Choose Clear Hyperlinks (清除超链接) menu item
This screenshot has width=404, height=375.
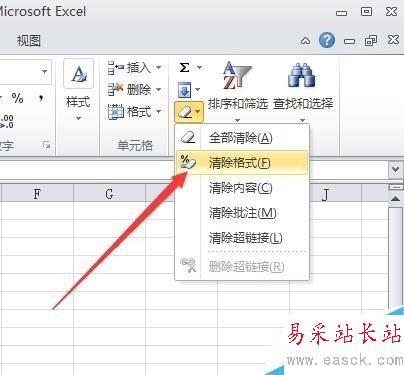[x=242, y=238]
